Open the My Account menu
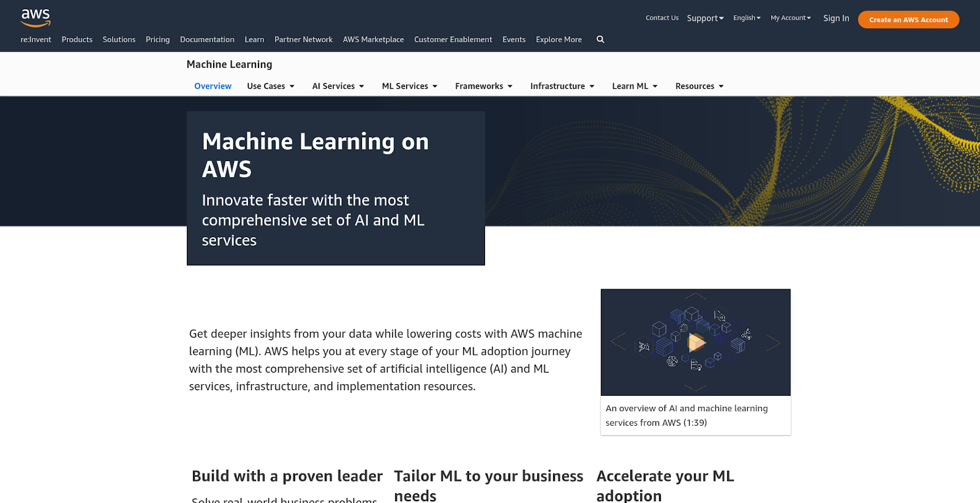The image size is (980, 503). coord(790,18)
